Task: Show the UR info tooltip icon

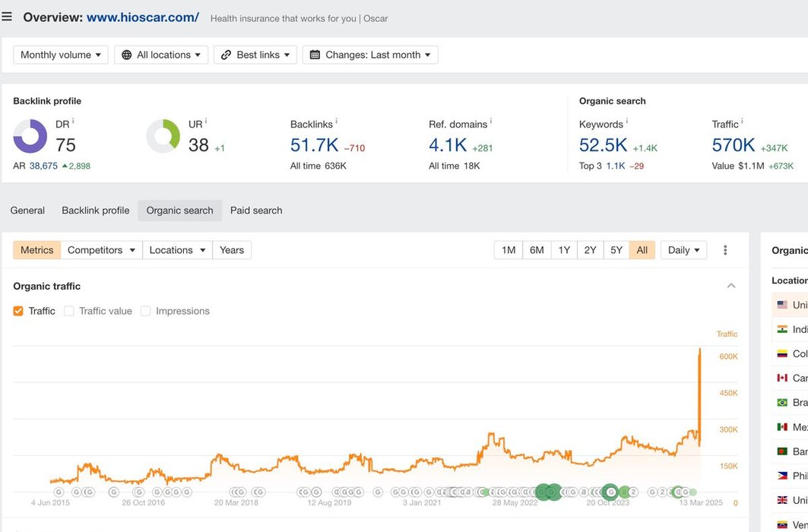Action: point(206,122)
